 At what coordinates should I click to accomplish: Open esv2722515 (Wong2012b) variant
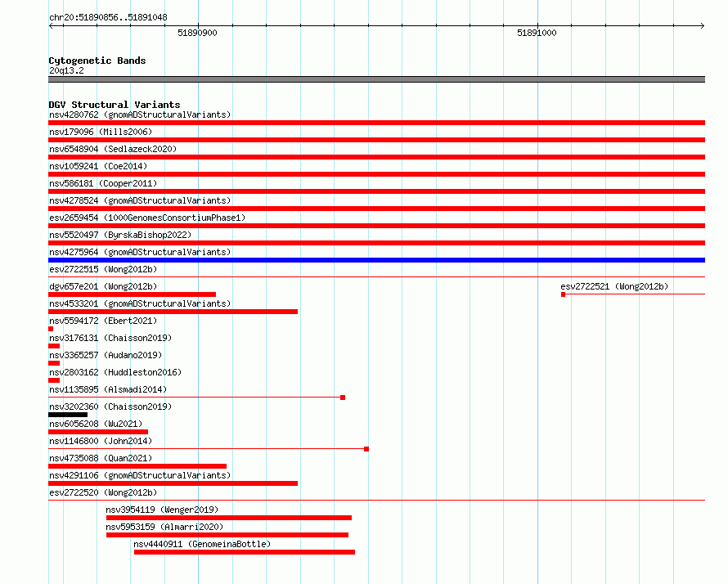pos(103,269)
